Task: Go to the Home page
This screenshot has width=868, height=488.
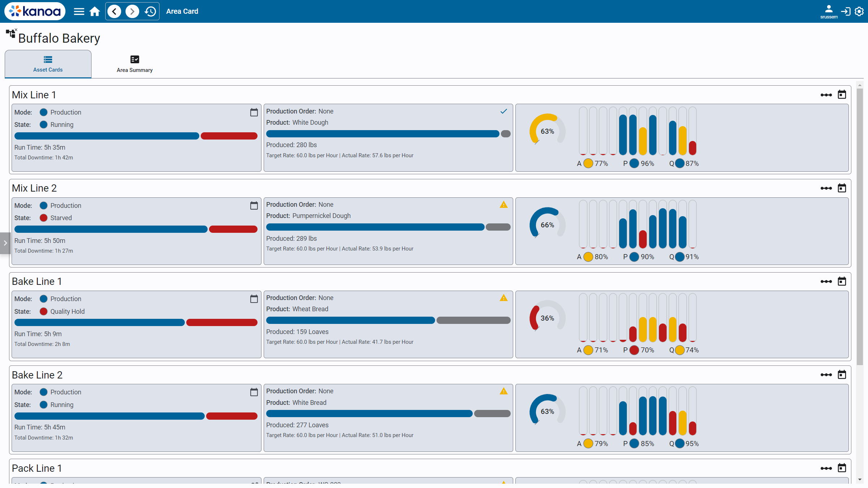Action: click(x=95, y=12)
